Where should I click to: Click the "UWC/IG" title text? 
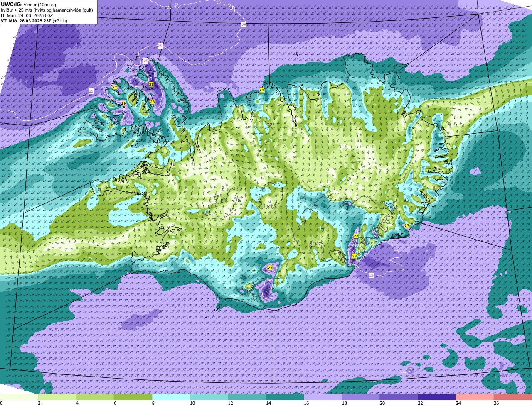click(10, 4)
